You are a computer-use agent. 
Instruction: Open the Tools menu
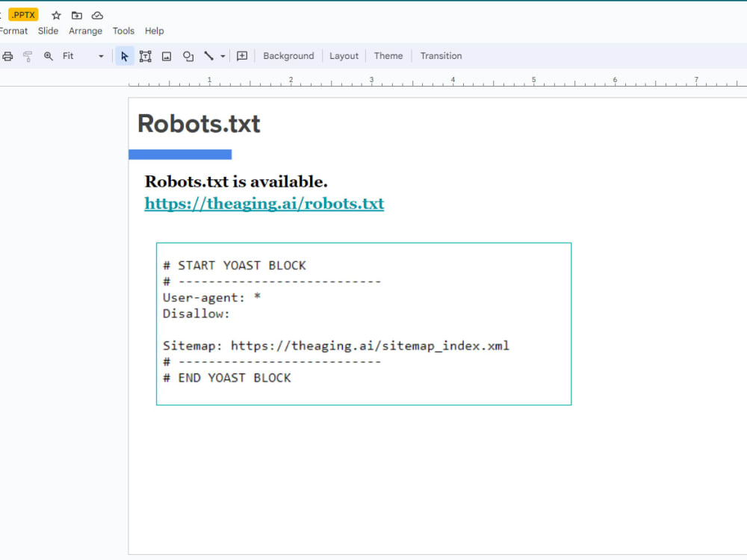click(x=123, y=31)
